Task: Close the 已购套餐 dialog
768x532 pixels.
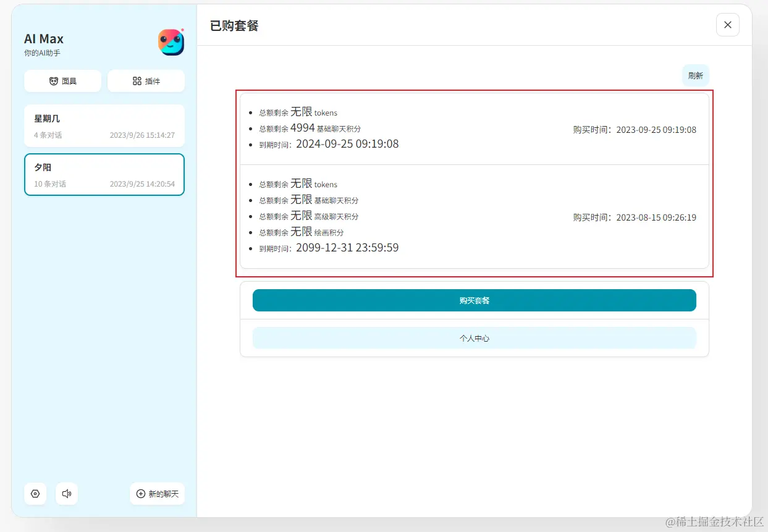Action: tap(727, 25)
